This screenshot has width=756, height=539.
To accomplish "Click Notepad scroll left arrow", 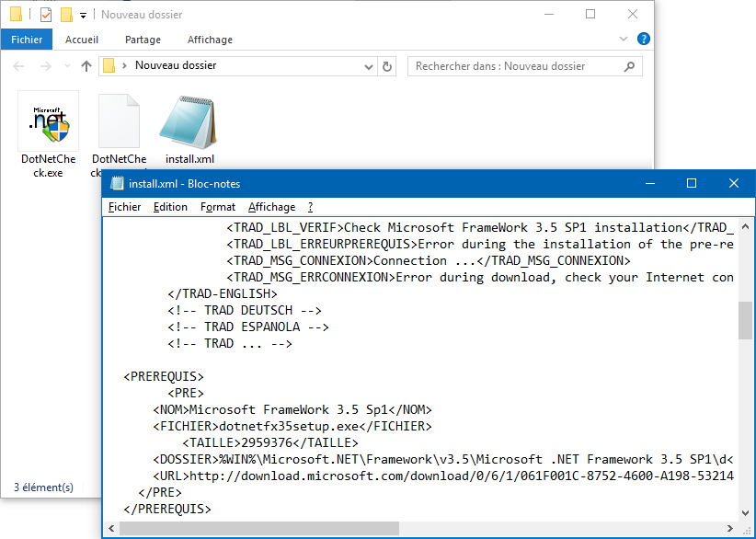I will pos(111,528).
